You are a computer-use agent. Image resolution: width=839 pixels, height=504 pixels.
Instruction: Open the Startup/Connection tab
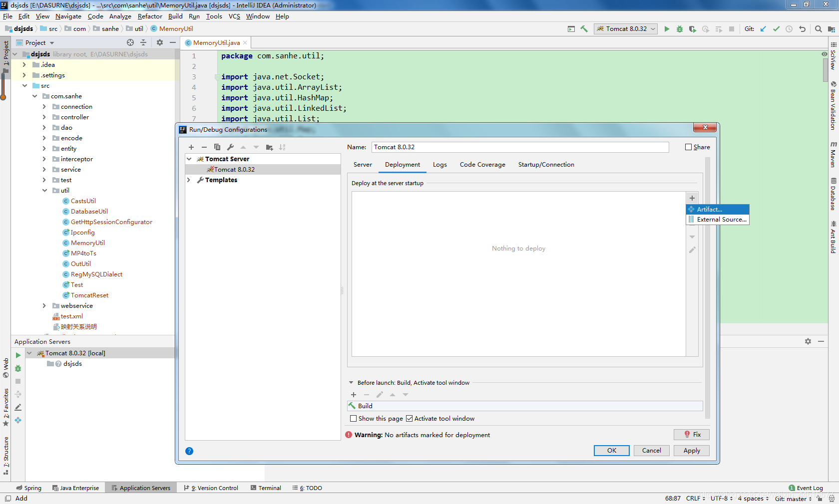point(546,165)
